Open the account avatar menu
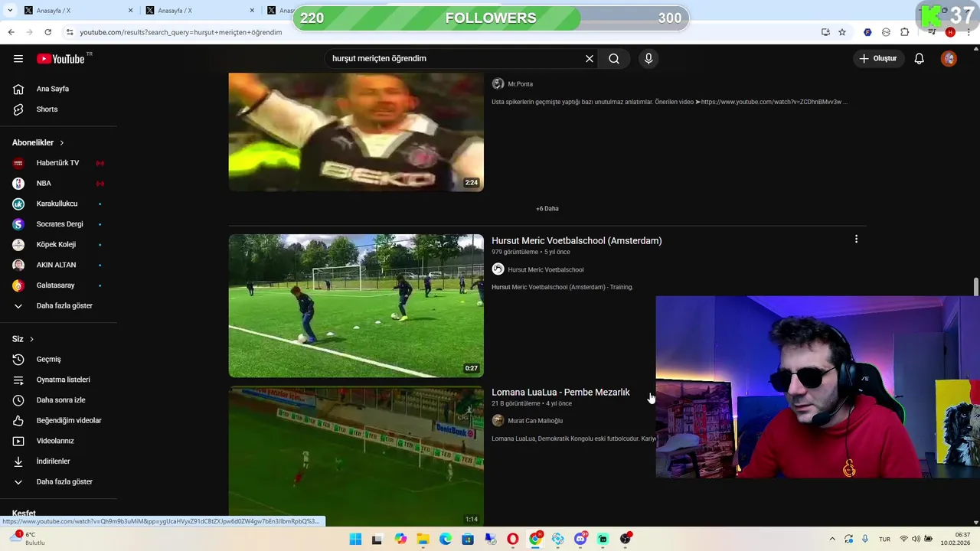The height and width of the screenshot is (551, 980). click(949, 59)
